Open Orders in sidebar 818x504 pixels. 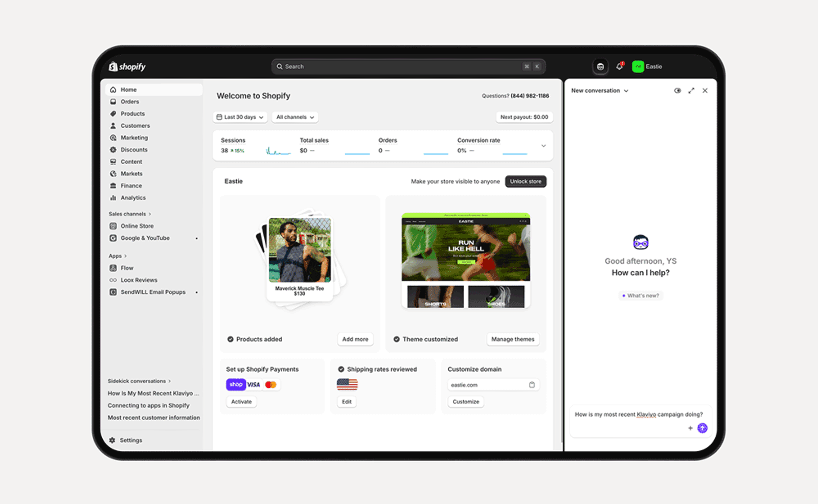tap(153, 102)
